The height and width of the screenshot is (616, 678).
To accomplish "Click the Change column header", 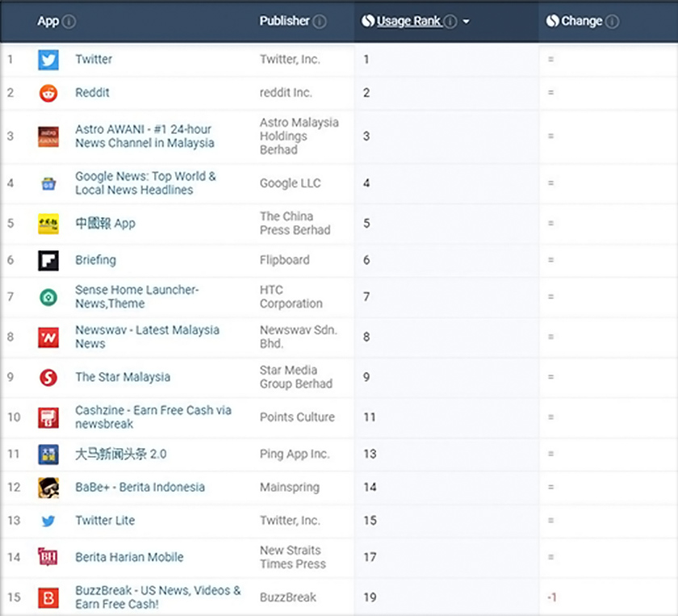I will pyautogui.click(x=581, y=21).
